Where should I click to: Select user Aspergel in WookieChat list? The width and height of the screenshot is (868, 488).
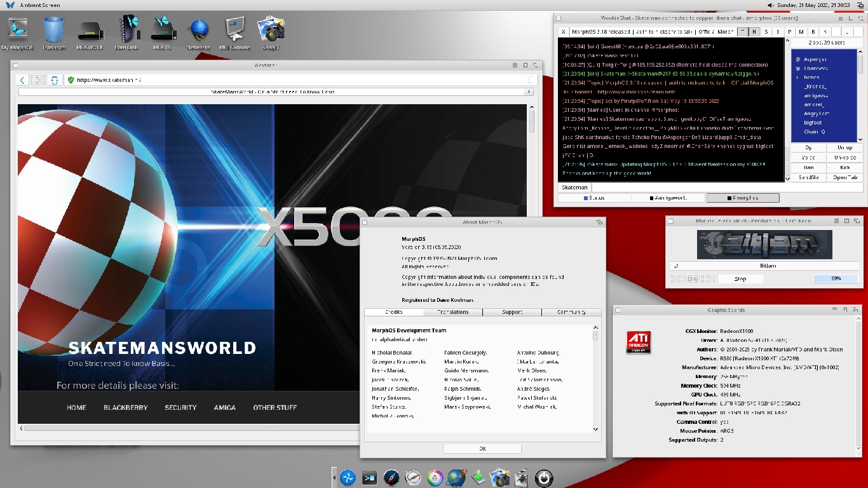pyautogui.click(x=815, y=59)
